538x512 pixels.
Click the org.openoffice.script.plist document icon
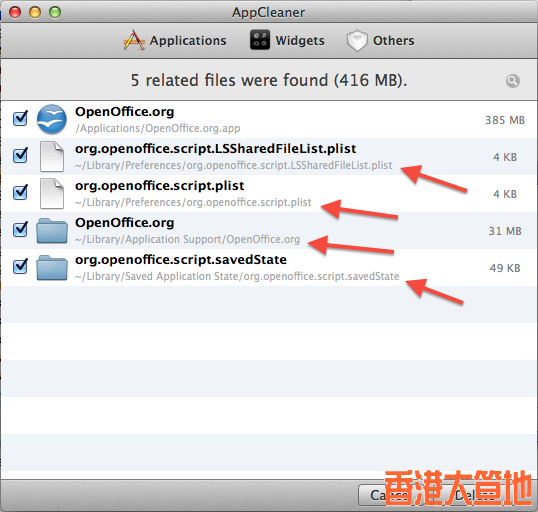(51, 193)
